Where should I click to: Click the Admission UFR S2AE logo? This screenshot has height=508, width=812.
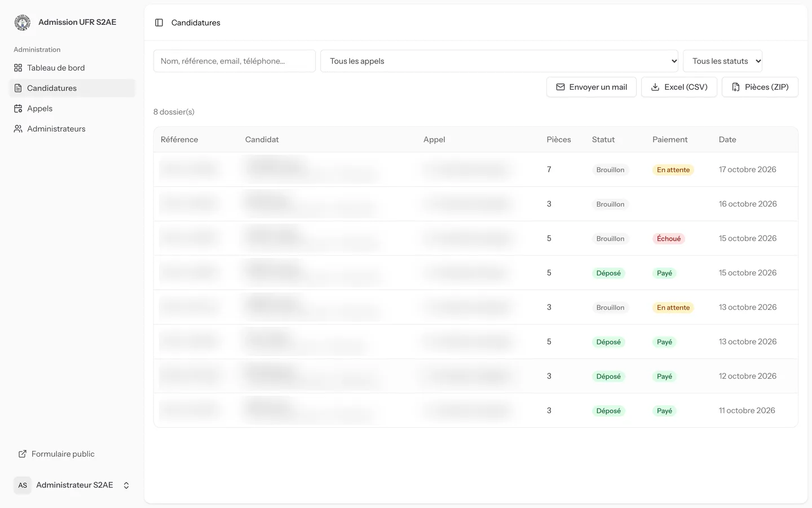pos(23,23)
